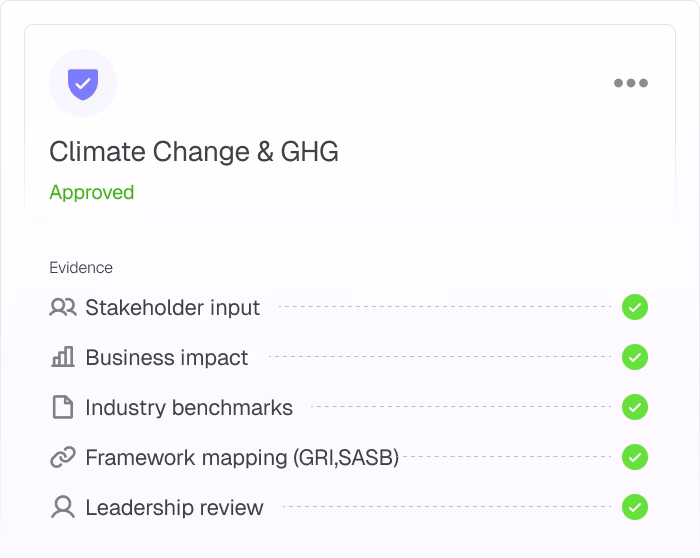Click the Evidence section heading
Image resolution: width=700 pixels, height=558 pixels.
point(81,268)
